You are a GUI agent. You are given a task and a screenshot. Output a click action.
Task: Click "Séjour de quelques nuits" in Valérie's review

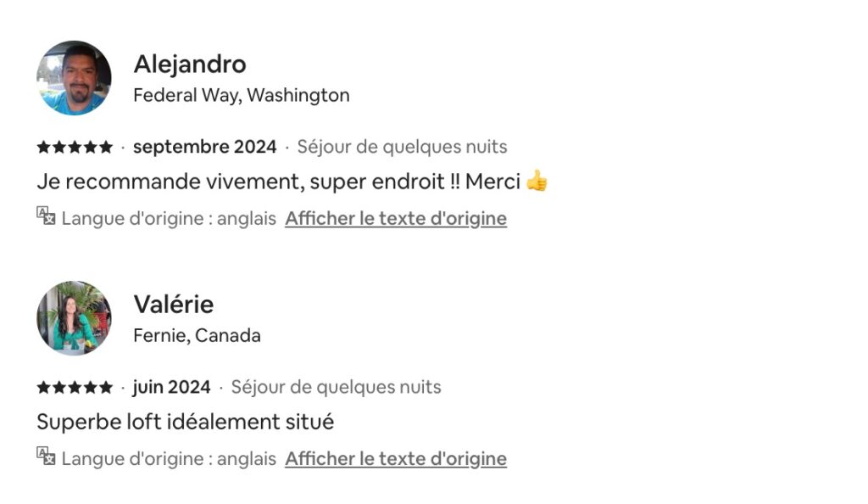(336, 388)
